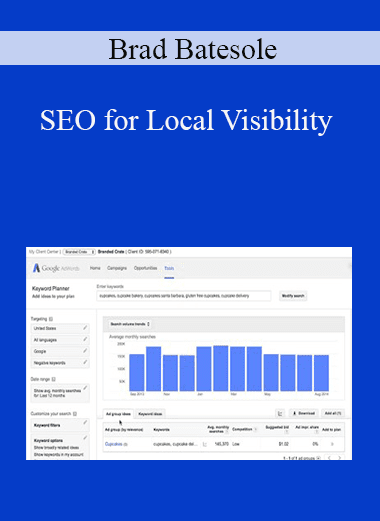Click pencil icon next to All languages
Image resolution: width=380 pixels, height=521 pixels.
pos(85,339)
